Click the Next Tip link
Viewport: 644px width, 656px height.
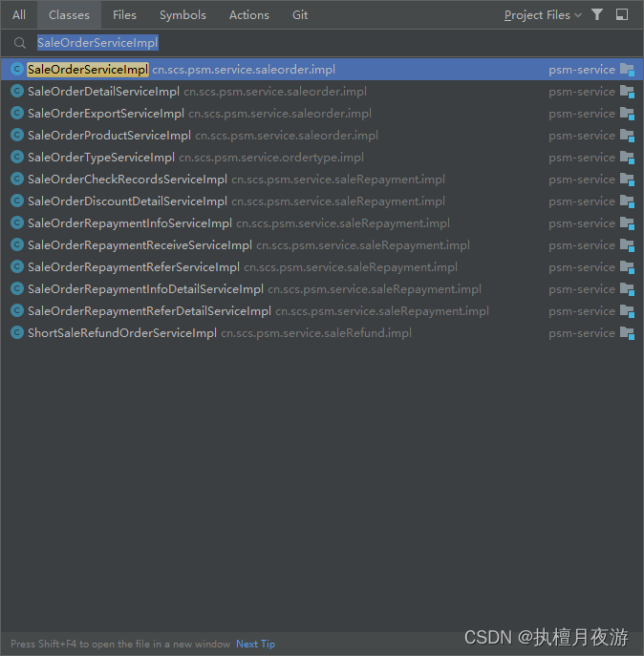(255, 644)
